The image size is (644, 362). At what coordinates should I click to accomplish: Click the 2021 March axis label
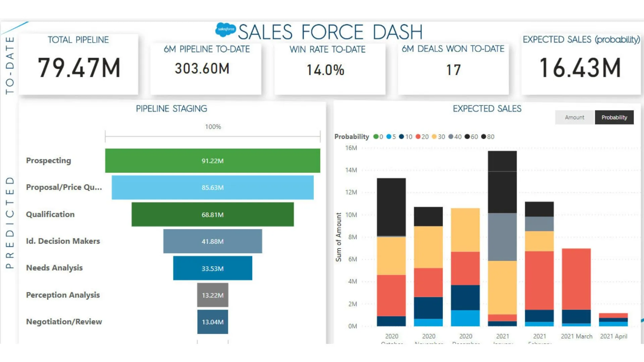pos(577,336)
